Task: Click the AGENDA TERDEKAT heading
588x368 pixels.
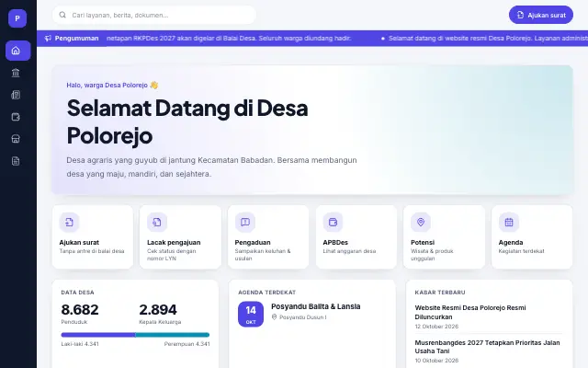Action: pos(267,293)
